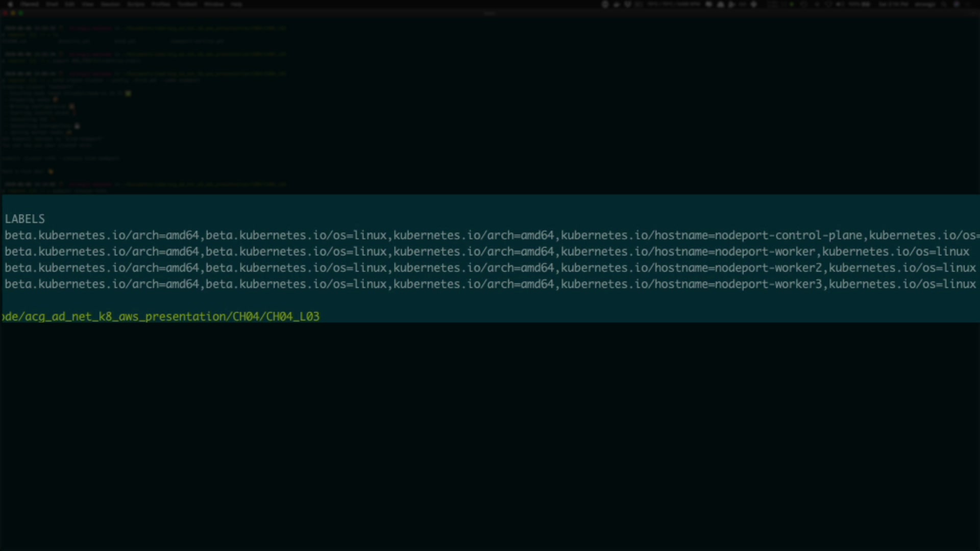Click the battery status icon
This screenshot has height=551, width=980.
[865, 4]
